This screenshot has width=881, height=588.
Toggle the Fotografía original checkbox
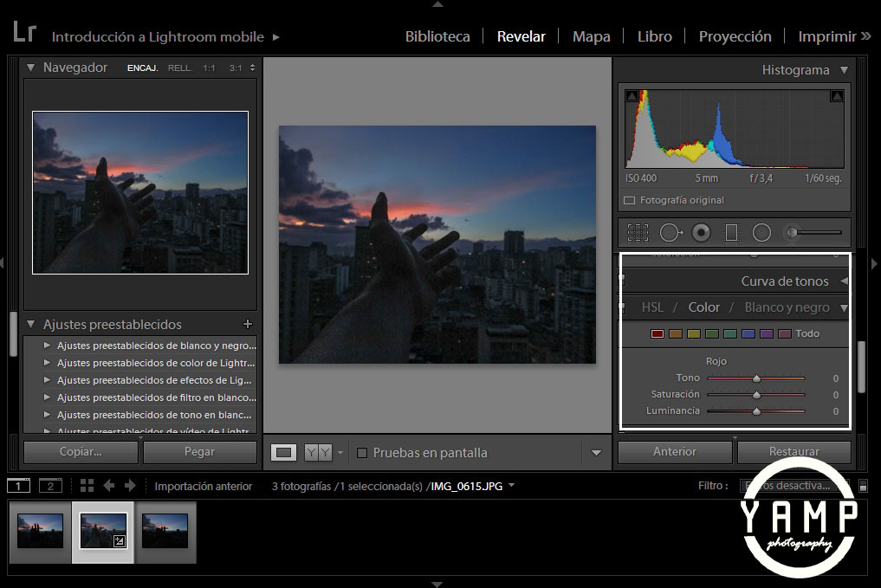(630, 200)
